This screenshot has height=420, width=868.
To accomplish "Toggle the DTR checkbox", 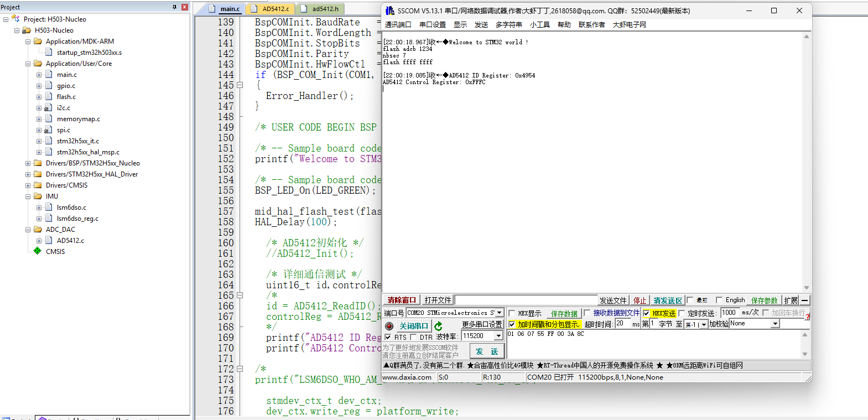I will (x=413, y=337).
